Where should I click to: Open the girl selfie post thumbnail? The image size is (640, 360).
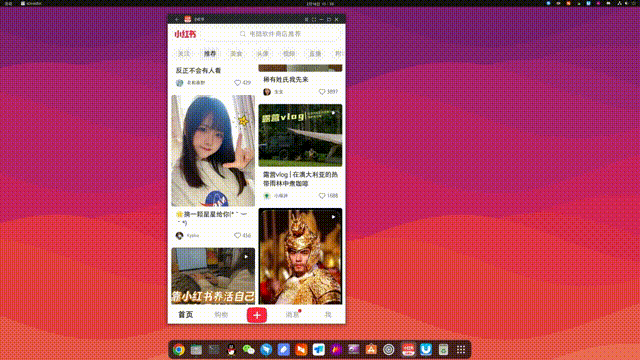point(213,151)
